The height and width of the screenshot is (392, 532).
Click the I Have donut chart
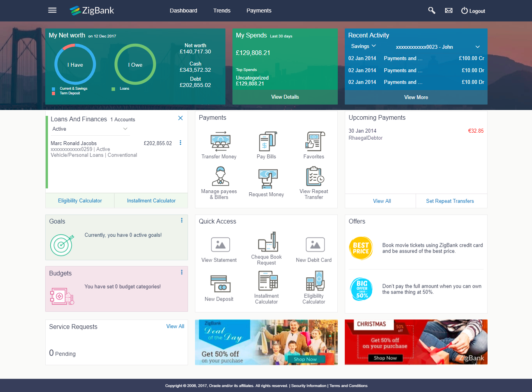pyautogui.click(x=75, y=65)
